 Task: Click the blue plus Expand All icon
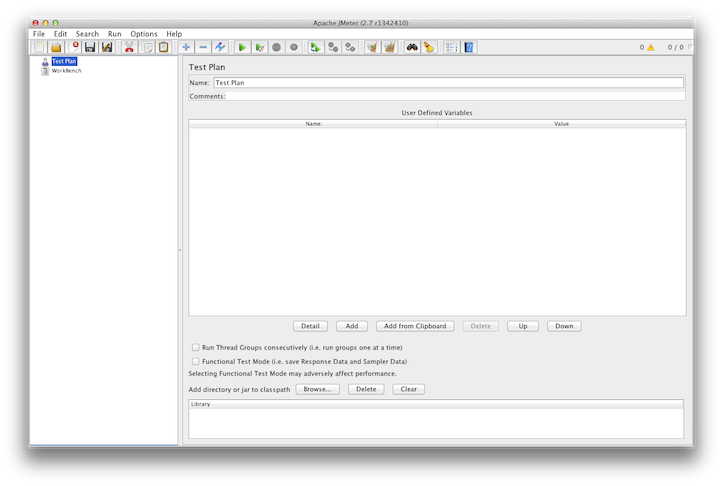point(186,47)
